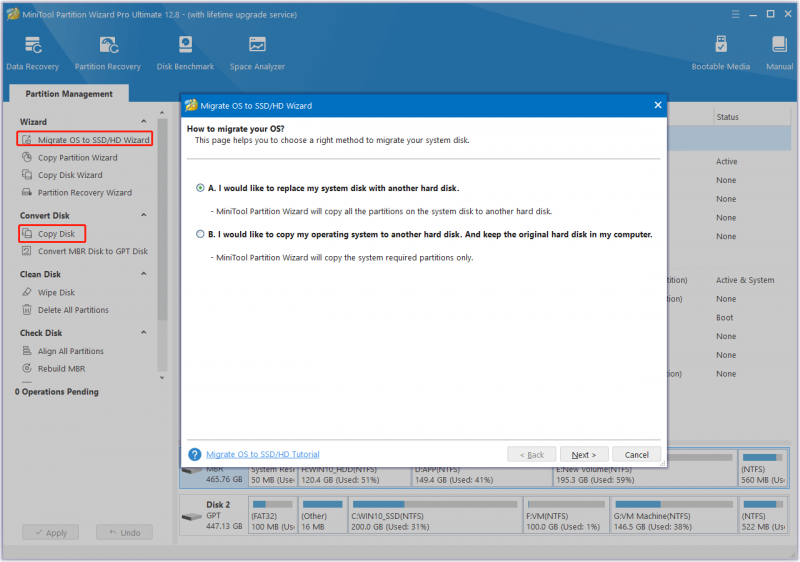Click the Migrate OS to SSD/HD Wizard sidebar icon

pyautogui.click(x=27, y=139)
